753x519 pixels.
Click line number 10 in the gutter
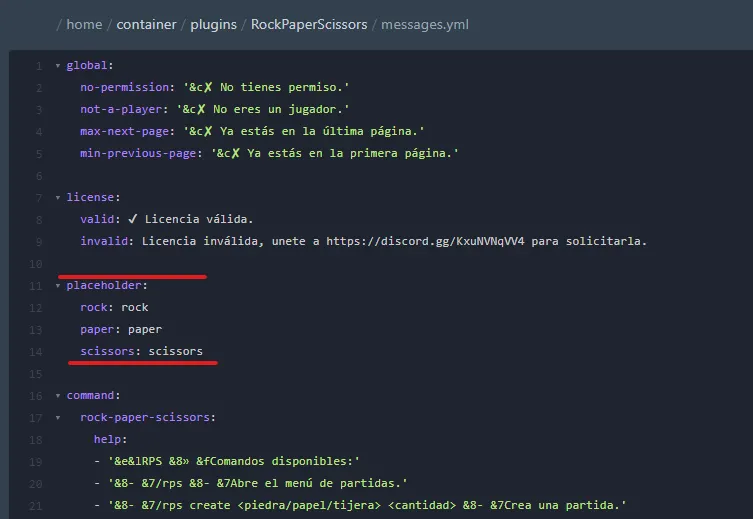[x=38, y=263]
